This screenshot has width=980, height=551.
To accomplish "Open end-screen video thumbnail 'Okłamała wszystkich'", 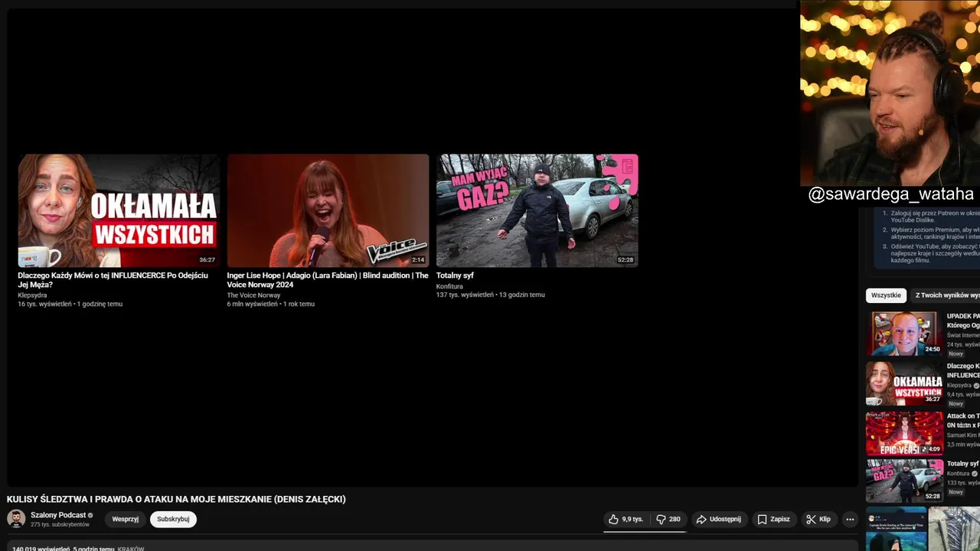I will pos(119,210).
